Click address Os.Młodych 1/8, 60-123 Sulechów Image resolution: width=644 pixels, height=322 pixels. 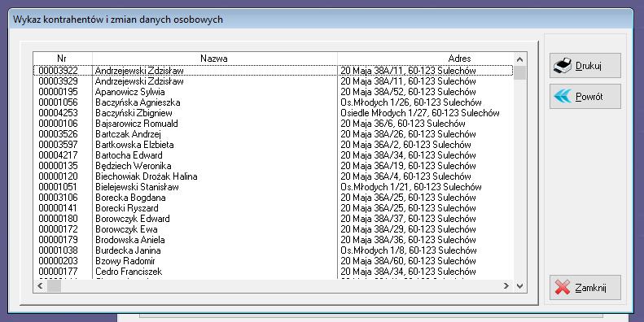[409, 250]
